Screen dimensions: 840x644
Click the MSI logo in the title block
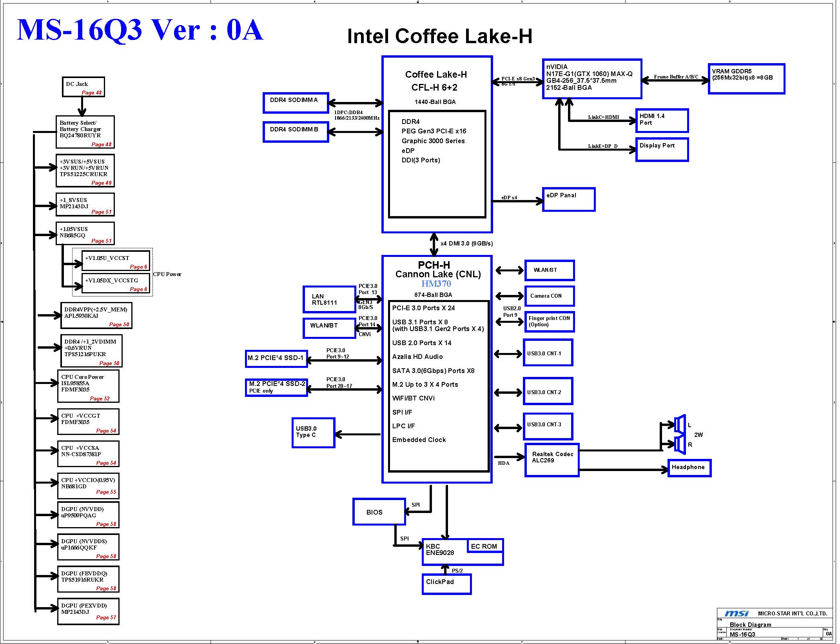737,613
